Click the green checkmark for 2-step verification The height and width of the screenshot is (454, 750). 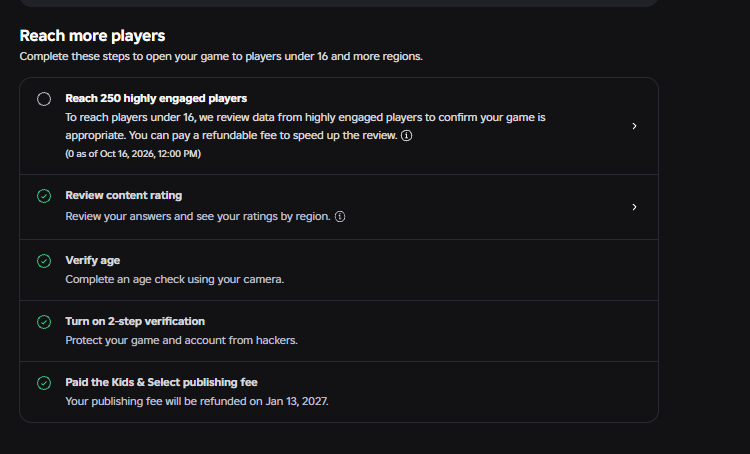(44, 322)
